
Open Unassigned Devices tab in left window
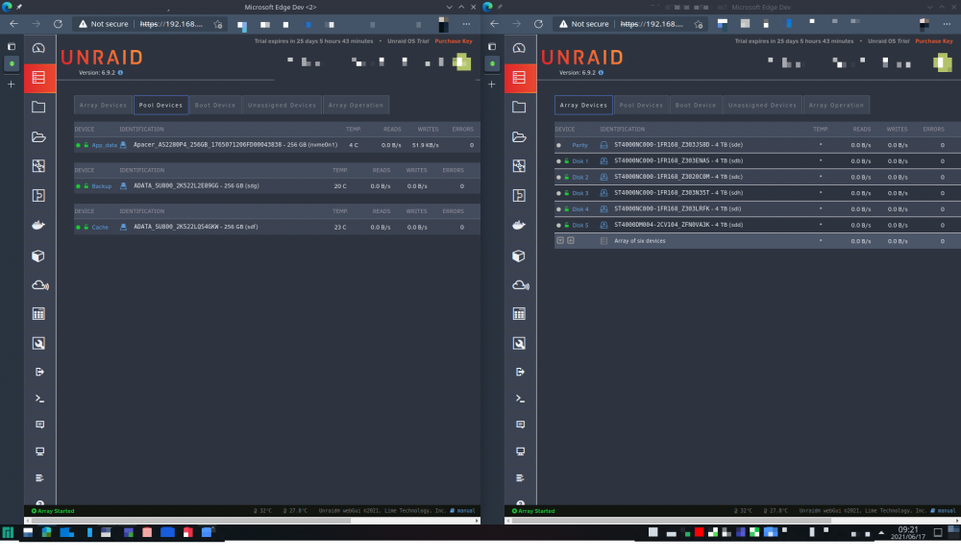pyautogui.click(x=282, y=105)
